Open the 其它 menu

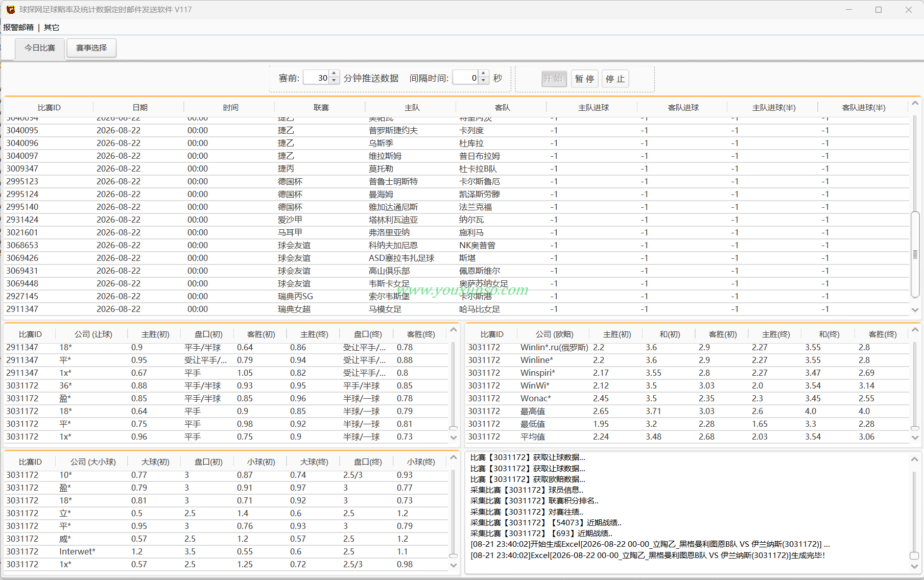point(52,28)
